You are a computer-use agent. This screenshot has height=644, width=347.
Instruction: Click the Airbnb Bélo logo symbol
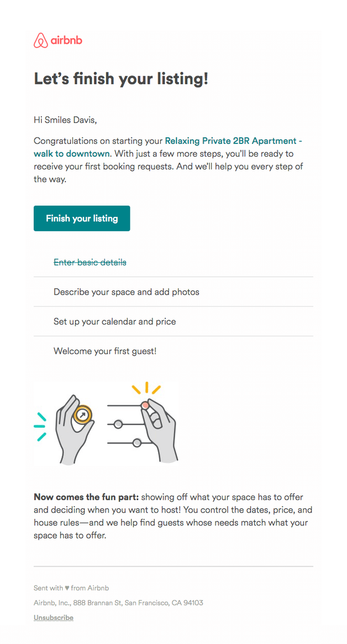pyautogui.click(x=41, y=41)
